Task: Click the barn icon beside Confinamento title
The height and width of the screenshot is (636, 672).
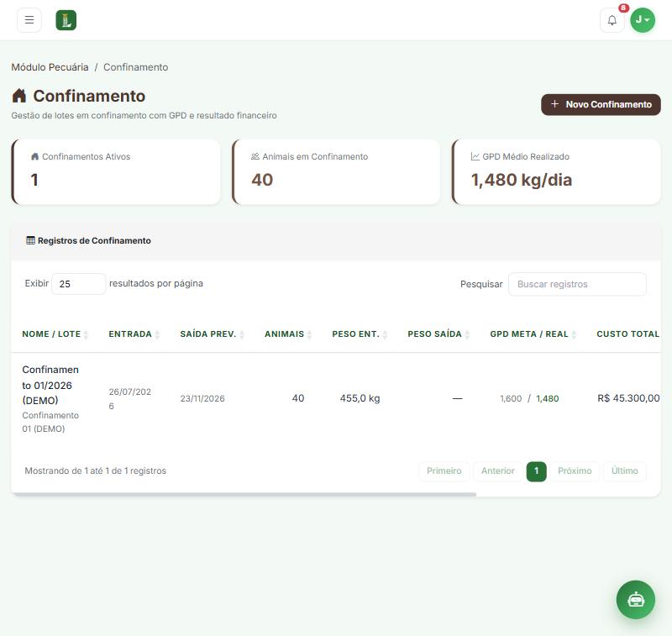Action: [19, 96]
